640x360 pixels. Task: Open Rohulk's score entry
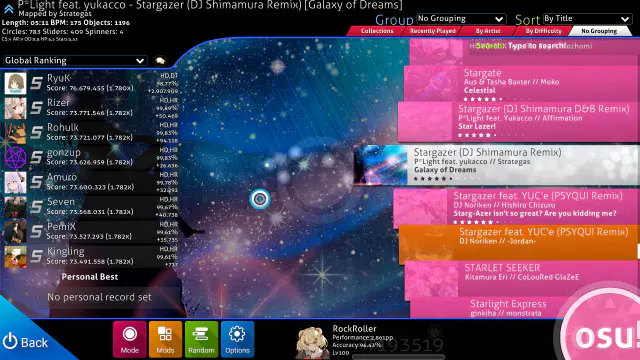click(91, 133)
